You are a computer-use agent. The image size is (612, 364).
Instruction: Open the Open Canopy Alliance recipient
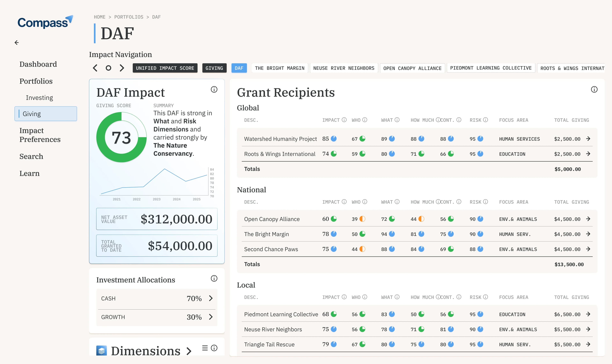click(272, 219)
